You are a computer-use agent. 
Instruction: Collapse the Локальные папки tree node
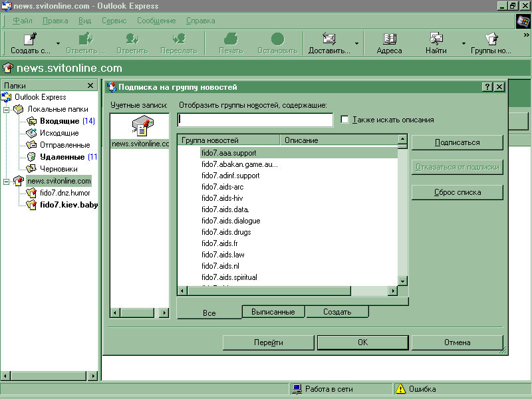click(x=7, y=109)
